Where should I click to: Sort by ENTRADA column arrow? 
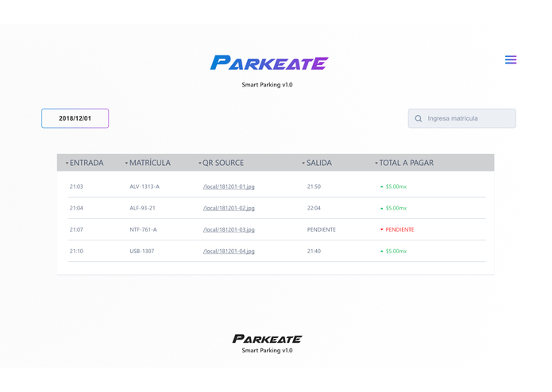pos(67,163)
